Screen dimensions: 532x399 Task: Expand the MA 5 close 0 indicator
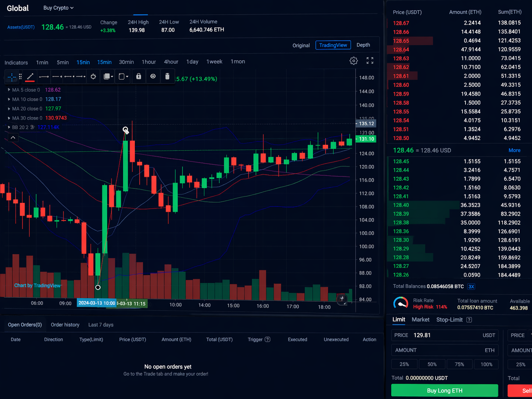(x=9, y=90)
